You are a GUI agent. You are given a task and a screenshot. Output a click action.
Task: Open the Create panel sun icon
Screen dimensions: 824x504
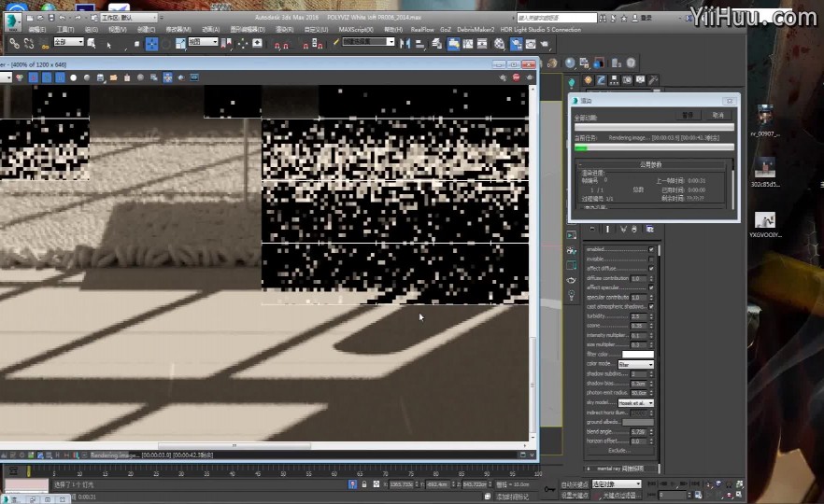pos(588,80)
